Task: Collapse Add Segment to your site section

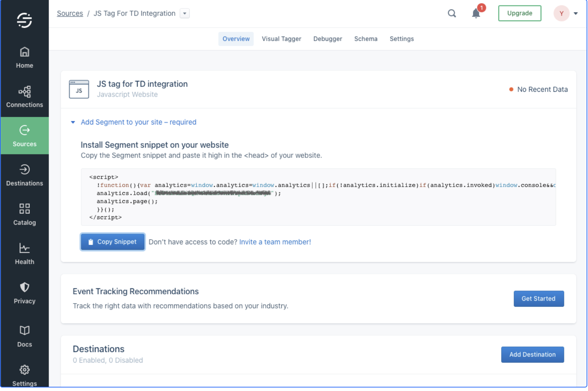Action: pyautogui.click(x=73, y=122)
